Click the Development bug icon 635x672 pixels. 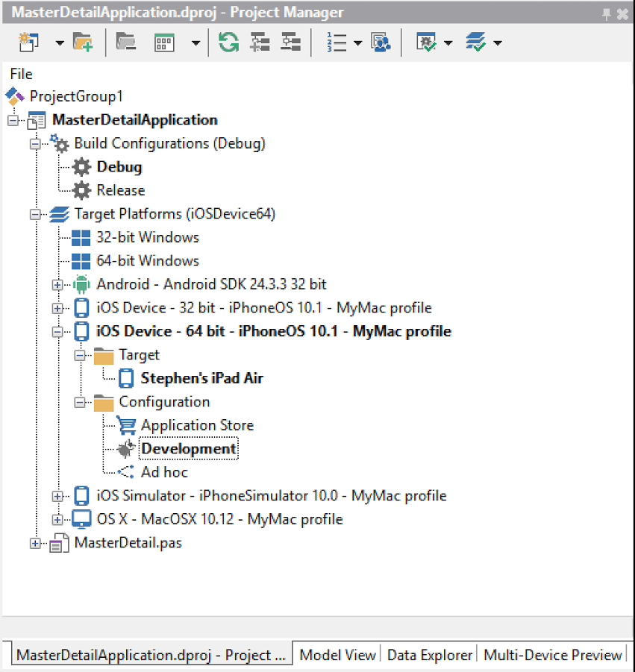coord(126,449)
